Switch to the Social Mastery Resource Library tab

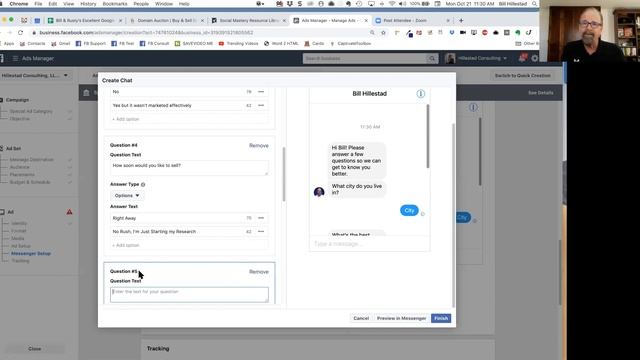point(249,20)
